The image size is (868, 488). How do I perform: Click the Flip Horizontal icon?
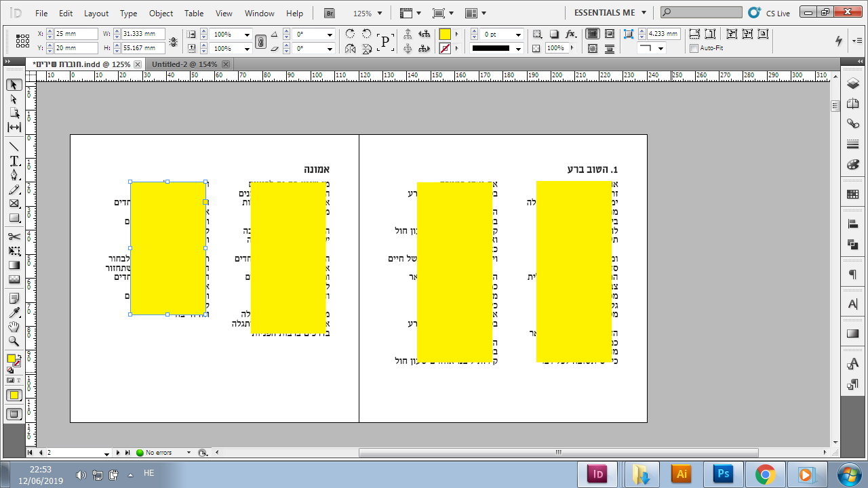coord(350,49)
